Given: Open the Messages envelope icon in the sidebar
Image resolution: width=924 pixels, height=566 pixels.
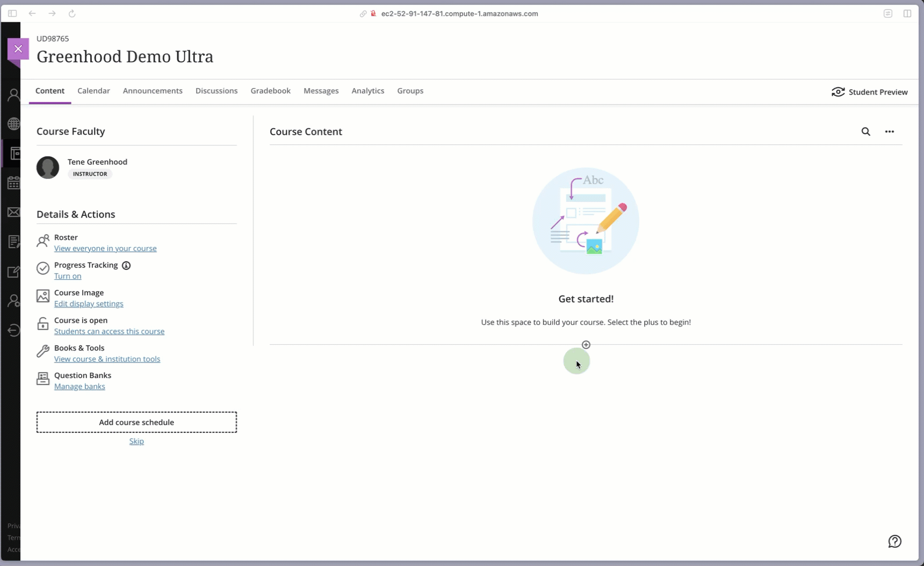Looking at the screenshot, I should 13,212.
